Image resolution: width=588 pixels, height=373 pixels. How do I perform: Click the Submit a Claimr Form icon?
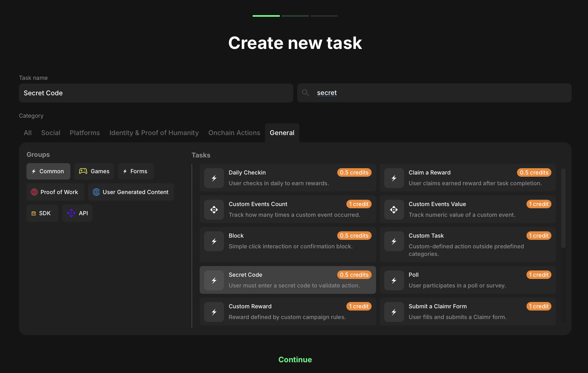(394, 312)
